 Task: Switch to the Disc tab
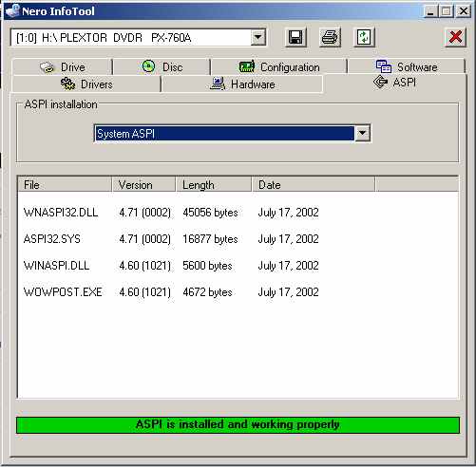162,67
